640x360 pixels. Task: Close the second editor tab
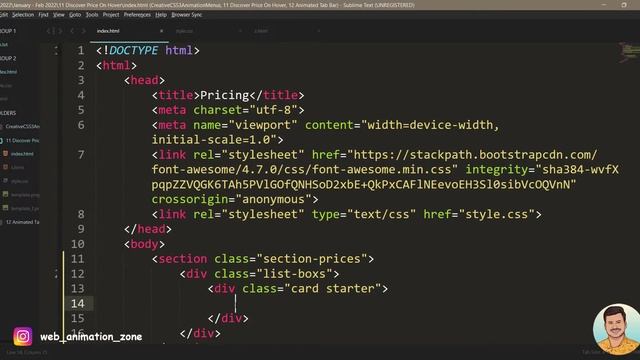pos(240,31)
